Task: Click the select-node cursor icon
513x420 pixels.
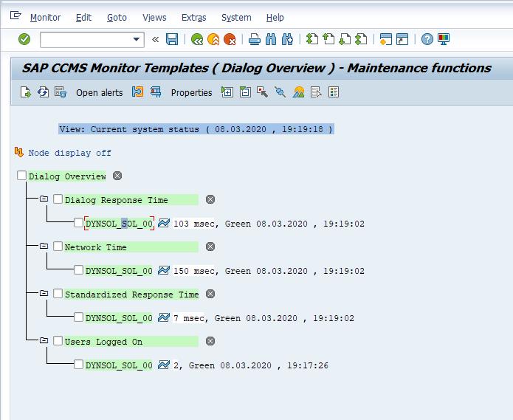Action: pyautogui.click(x=262, y=92)
